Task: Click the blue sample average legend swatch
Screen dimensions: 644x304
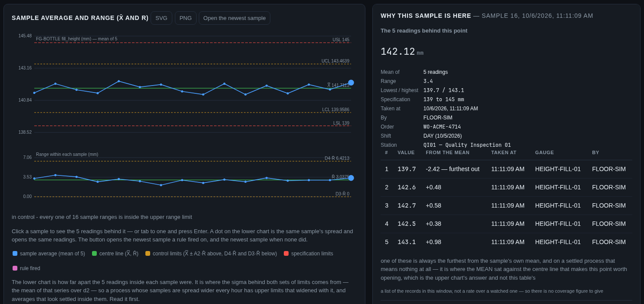Action: click(x=15, y=254)
